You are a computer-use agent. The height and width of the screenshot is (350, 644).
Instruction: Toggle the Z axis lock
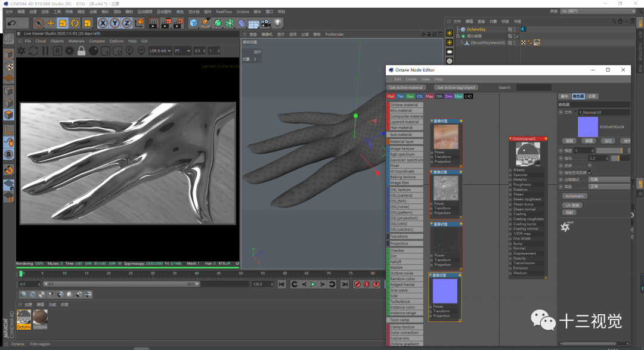point(127,23)
